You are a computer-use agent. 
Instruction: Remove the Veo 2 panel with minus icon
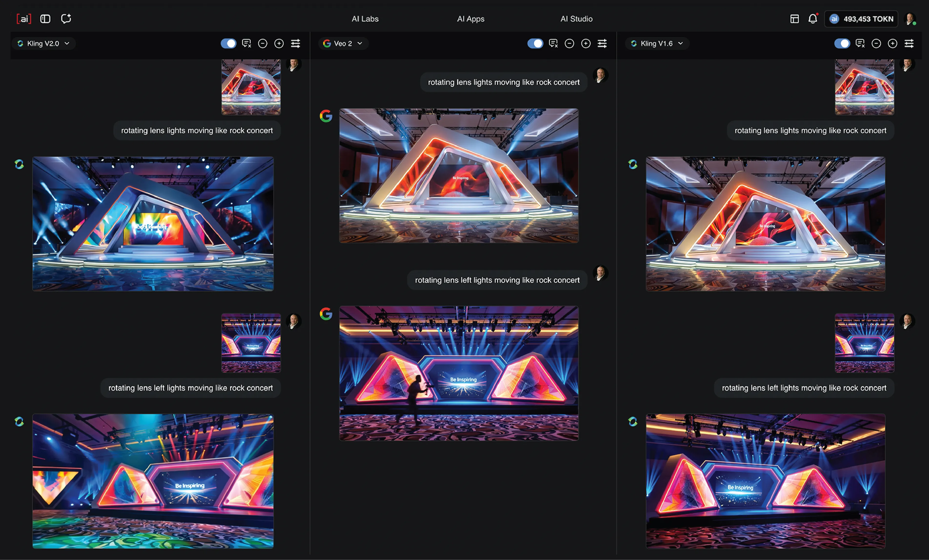click(x=569, y=44)
